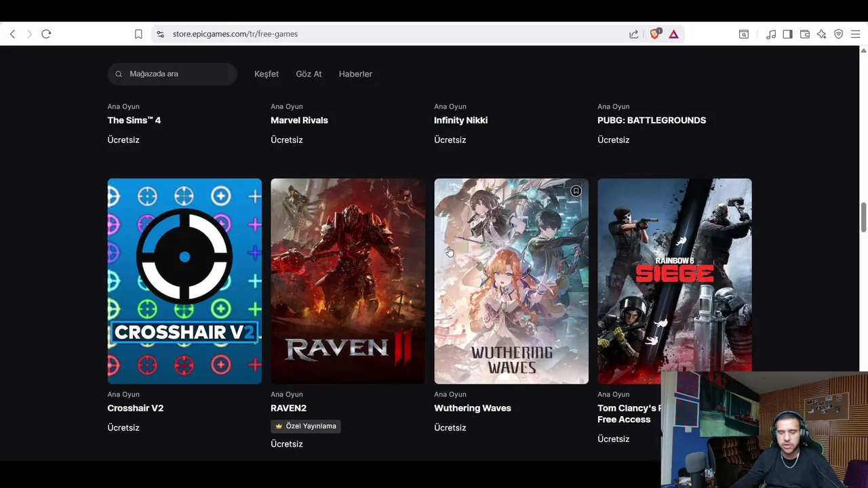The width and height of the screenshot is (868, 488).
Task: Click the magnifier icon in store search
Action: 119,74
